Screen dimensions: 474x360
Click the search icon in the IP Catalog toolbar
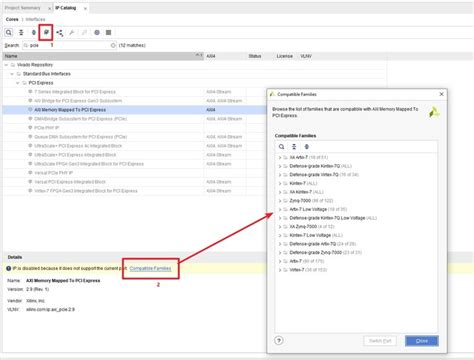pos(9,32)
